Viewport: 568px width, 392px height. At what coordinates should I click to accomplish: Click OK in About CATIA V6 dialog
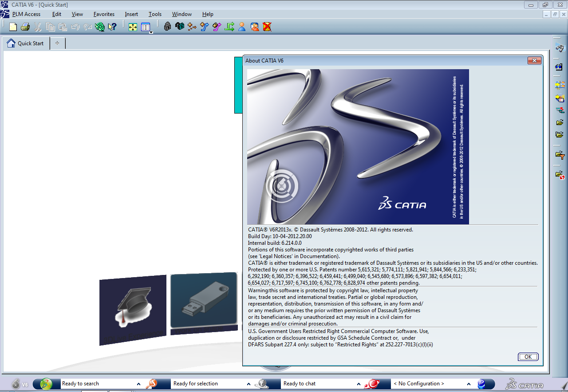point(528,357)
